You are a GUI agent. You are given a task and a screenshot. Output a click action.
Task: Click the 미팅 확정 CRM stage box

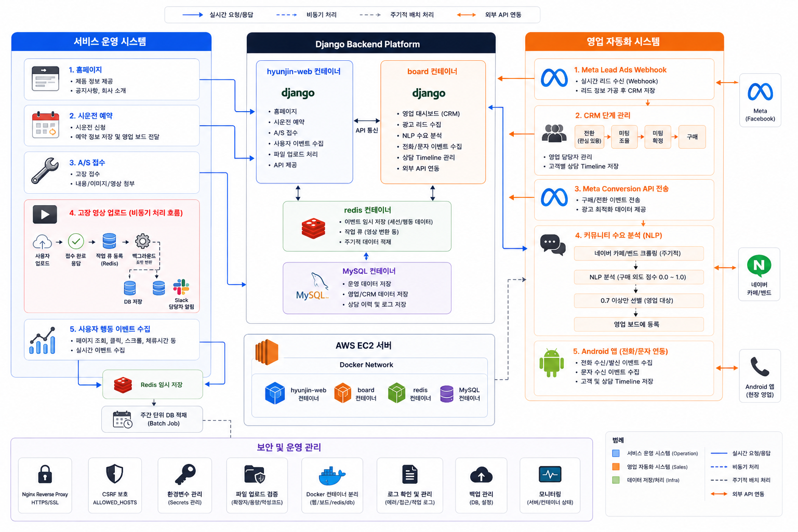(658, 137)
